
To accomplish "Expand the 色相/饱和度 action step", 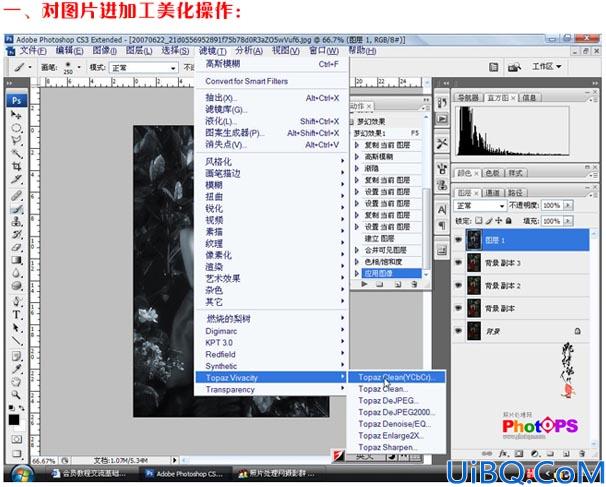I will pos(357,262).
